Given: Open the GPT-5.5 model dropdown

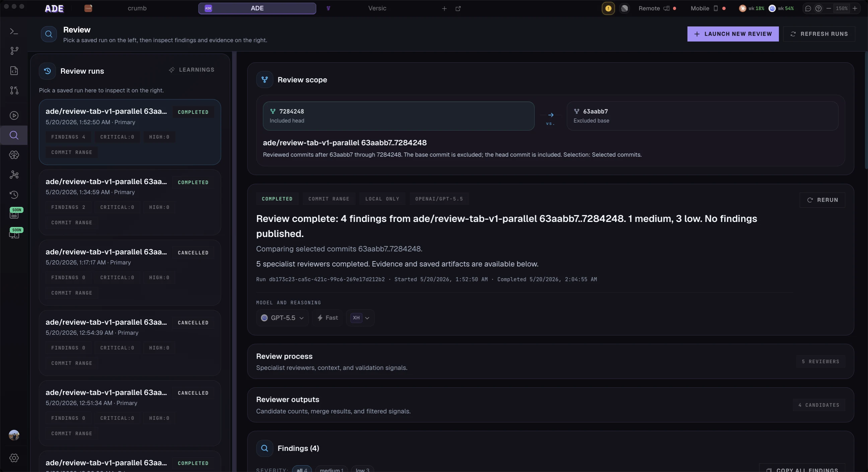Looking at the screenshot, I should pyautogui.click(x=282, y=318).
